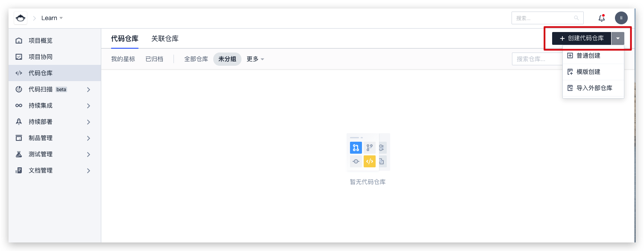
Task: Filter by 我的星标
Action: click(123, 59)
